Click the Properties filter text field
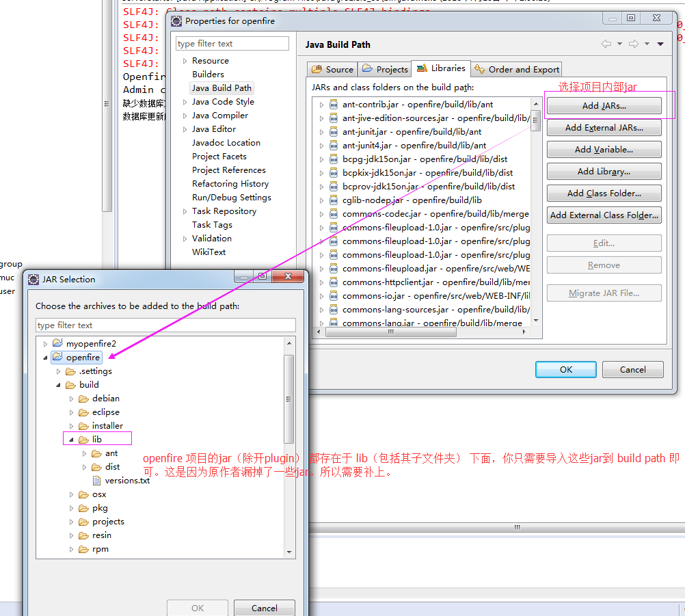This screenshot has height=616, width=685. (232, 44)
